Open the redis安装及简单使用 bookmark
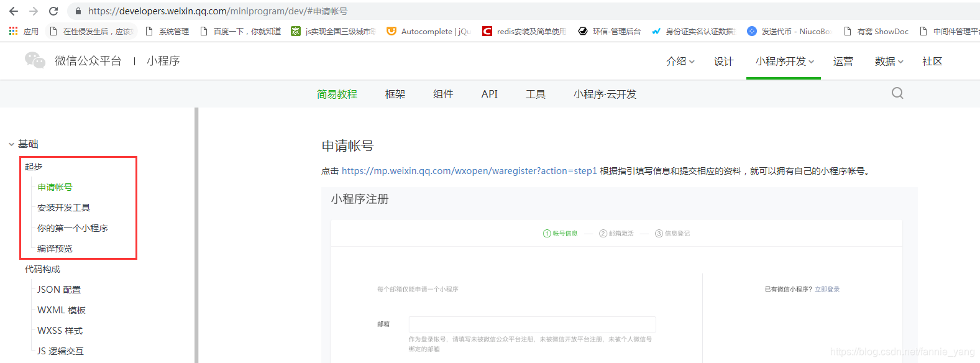 524,31
